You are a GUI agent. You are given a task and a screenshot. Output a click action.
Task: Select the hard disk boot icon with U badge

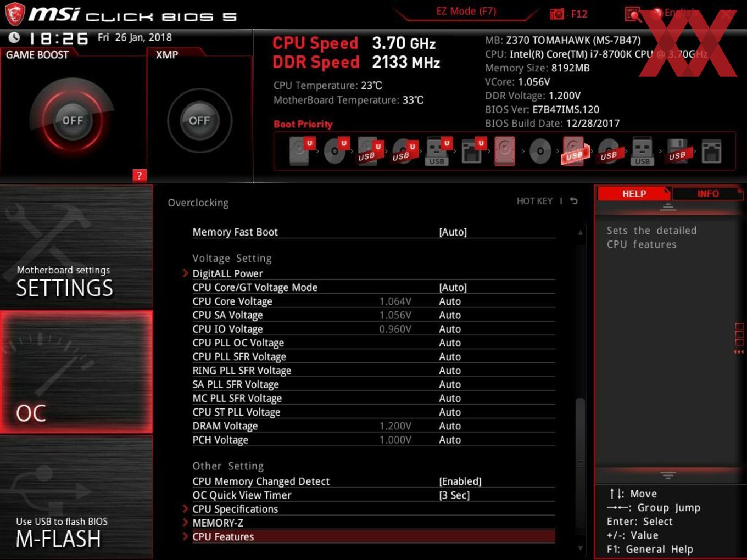(x=301, y=151)
